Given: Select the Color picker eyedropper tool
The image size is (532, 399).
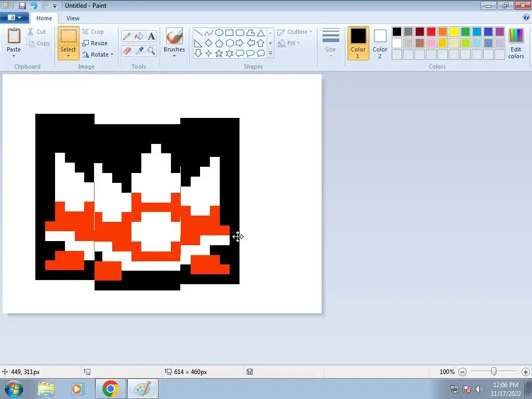Looking at the screenshot, I should click(139, 50).
